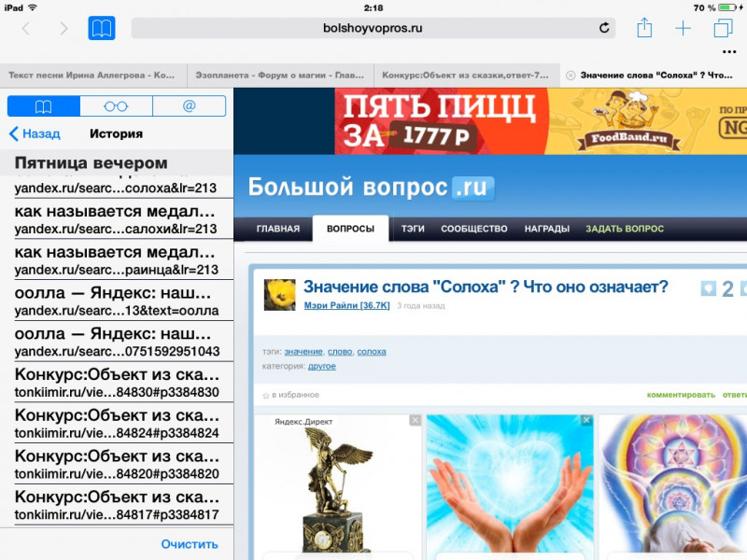Image resolution: width=747 pixels, height=560 pixels.
Task: Switch to the "Эзопланета" forum tab
Action: coord(280,75)
